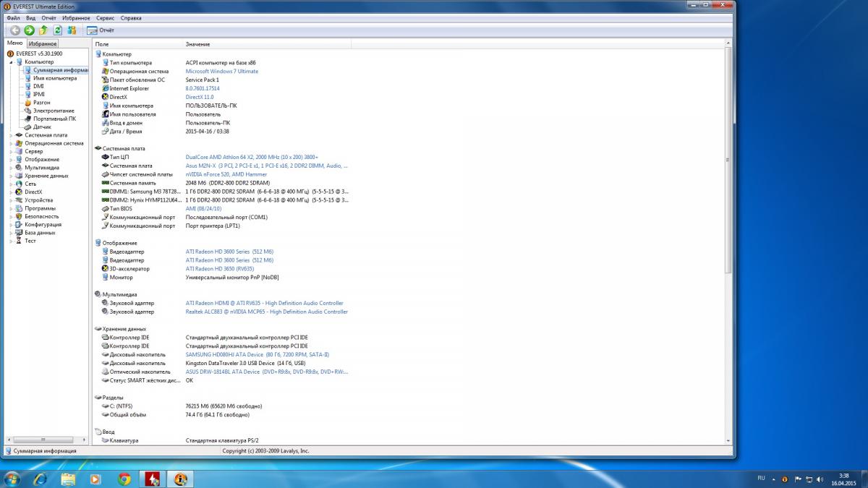868x488 pixels.
Task: Click the Портативный ПК laptop icon
Action: pyautogui.click(x=28, y=119)
